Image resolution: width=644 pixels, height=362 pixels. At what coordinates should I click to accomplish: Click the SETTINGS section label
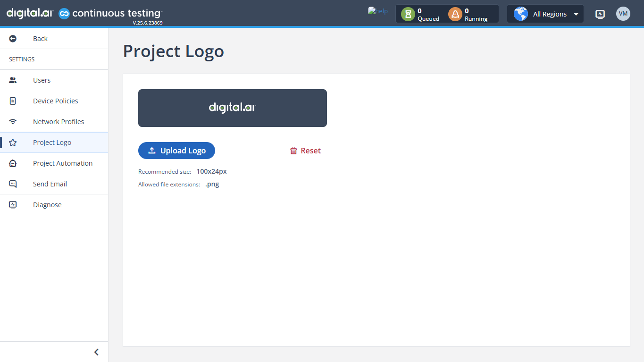pos(22,59)
